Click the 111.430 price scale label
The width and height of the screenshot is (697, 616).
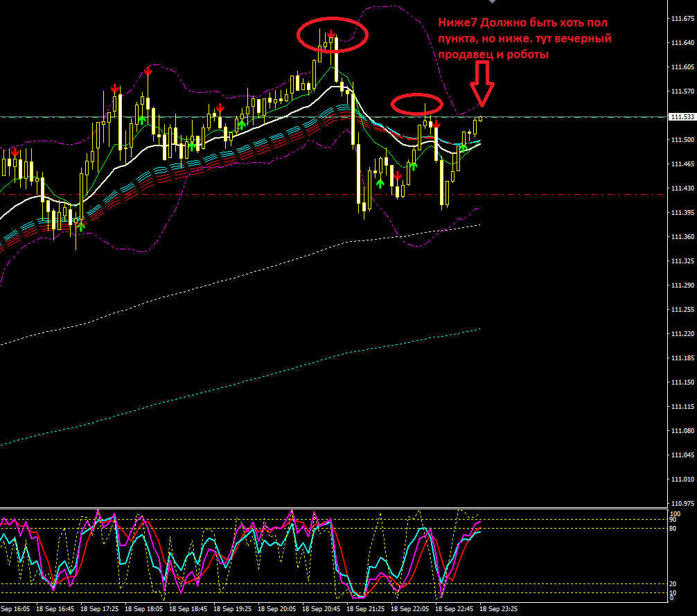pyautogui.click(x=682, y=188)
